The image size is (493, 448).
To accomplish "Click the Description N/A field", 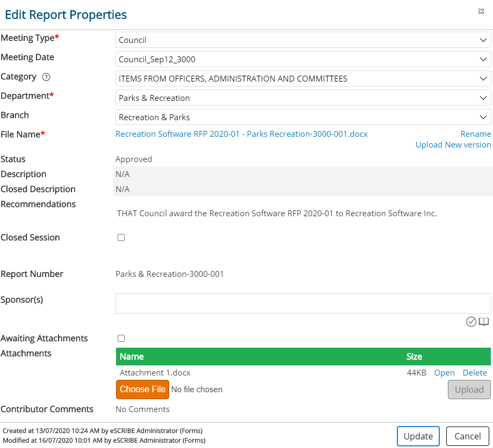I will point(303,174).
